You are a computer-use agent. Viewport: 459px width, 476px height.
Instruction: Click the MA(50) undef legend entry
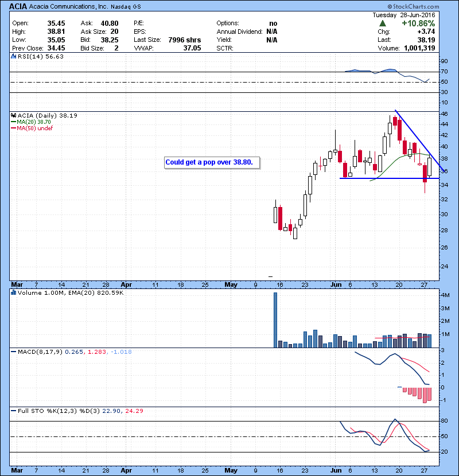tap(34, 128)
